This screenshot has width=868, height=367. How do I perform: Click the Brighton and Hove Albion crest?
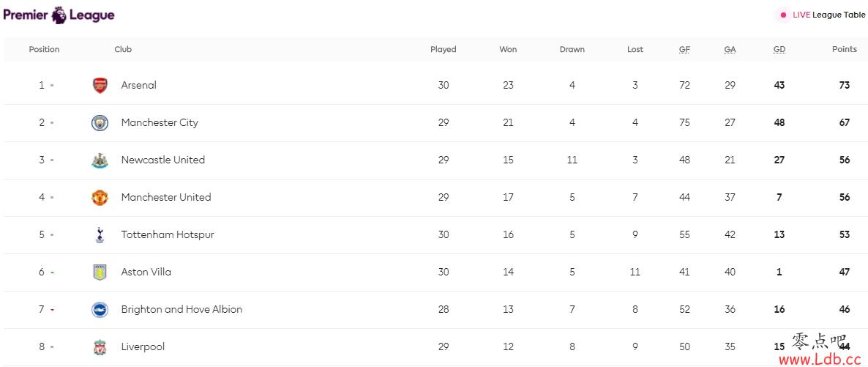tap(100, 309)
